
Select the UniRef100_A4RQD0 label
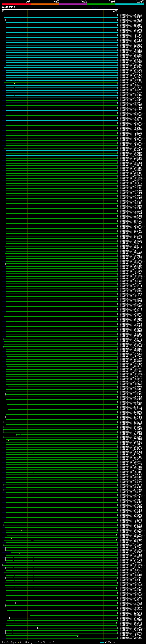pyautogui.click(x=131, y=67)
